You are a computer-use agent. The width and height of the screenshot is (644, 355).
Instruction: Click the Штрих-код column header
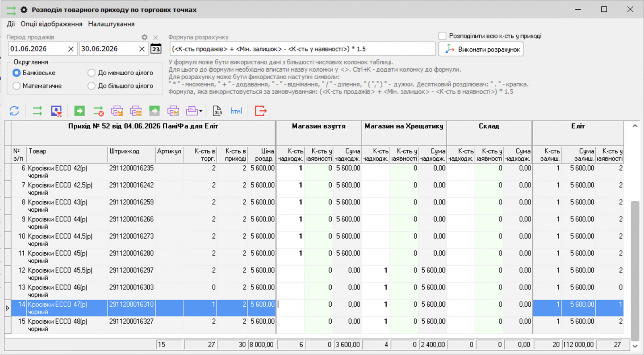132,155
